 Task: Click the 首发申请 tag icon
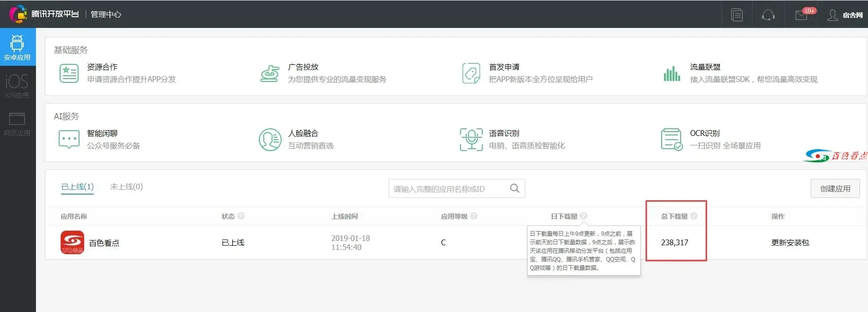[471, 73]
